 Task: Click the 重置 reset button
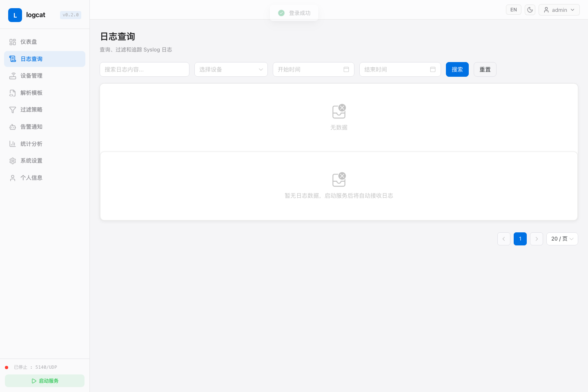tap(485, 69)
